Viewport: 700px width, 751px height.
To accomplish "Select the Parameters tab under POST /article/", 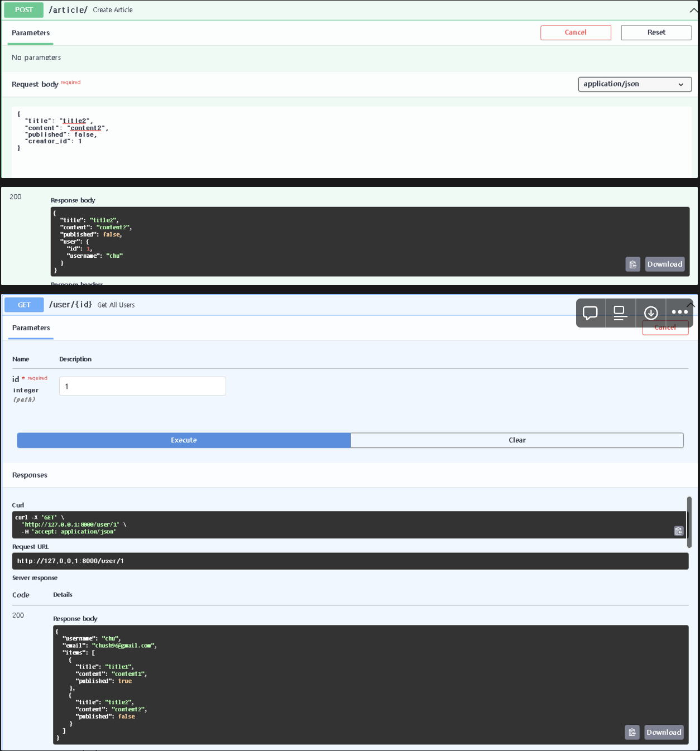I will (31, 33).
